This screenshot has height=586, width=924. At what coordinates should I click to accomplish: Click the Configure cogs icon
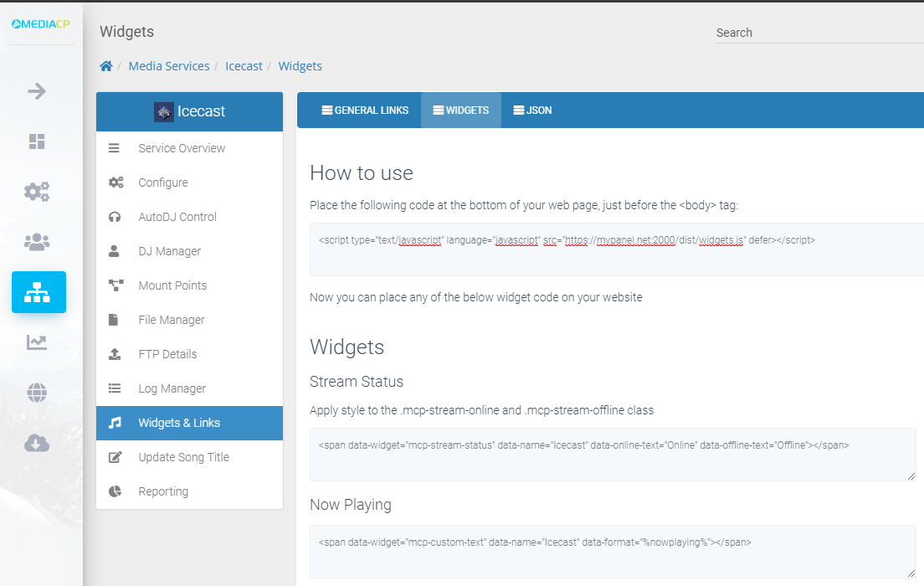pyautogui.click(x=116, y=182)
